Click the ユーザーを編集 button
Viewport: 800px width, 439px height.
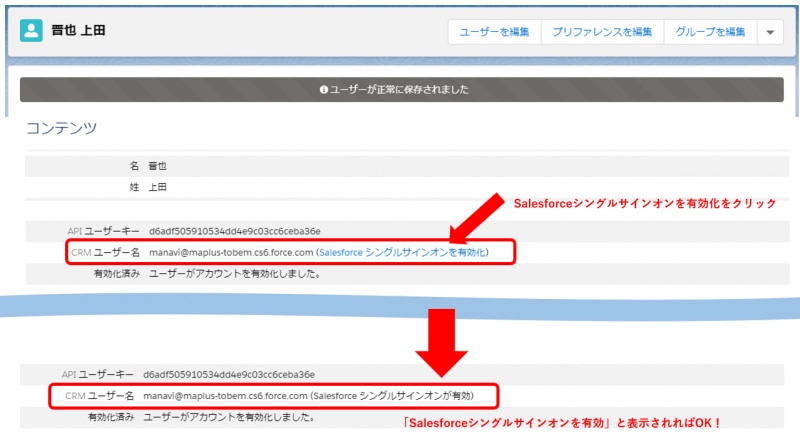(494, 32)
